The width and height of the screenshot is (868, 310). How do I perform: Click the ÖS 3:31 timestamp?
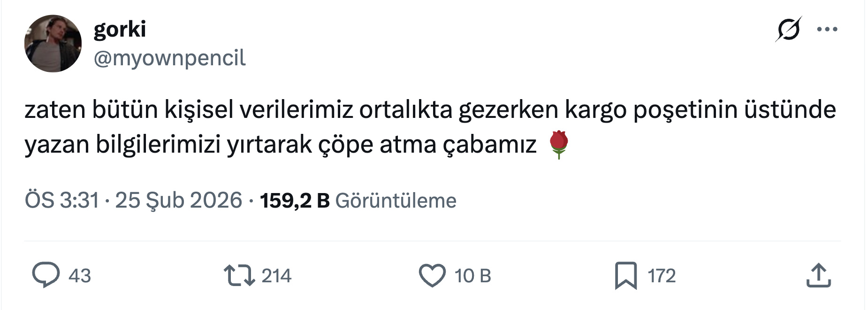pos(62,201)
